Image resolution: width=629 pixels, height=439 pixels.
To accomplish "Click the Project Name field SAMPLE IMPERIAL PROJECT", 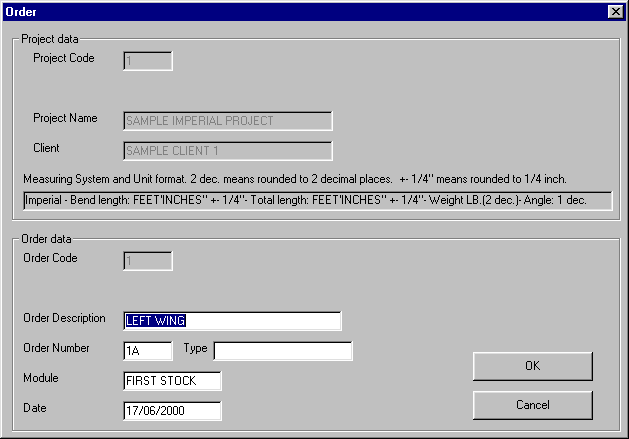I will click(227, 121).
